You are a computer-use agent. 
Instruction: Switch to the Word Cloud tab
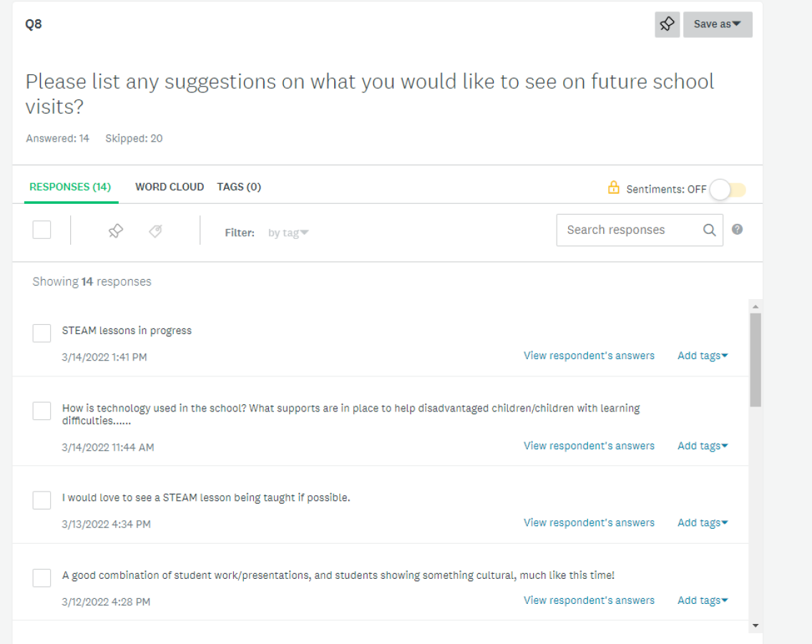click(x=170, y=187)
